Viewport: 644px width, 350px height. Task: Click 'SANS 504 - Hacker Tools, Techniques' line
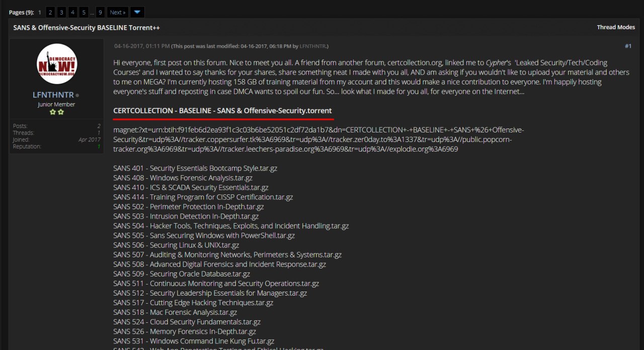click(231, 226)
